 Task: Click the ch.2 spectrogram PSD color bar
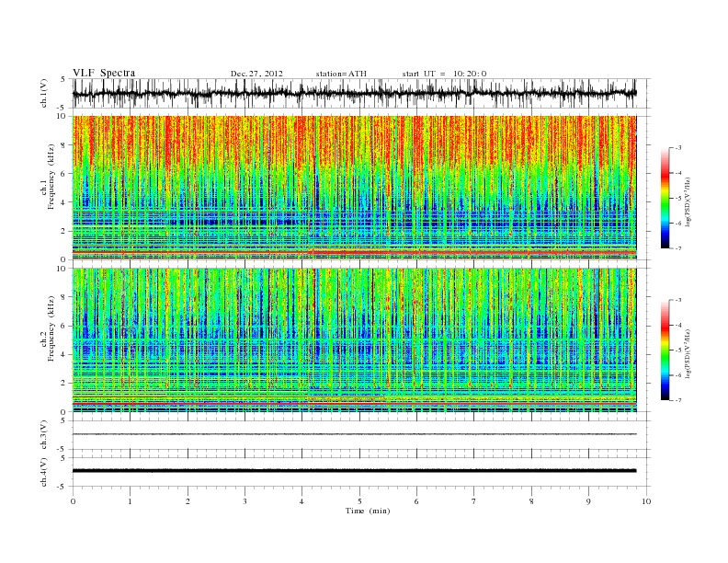coord(665,350)
